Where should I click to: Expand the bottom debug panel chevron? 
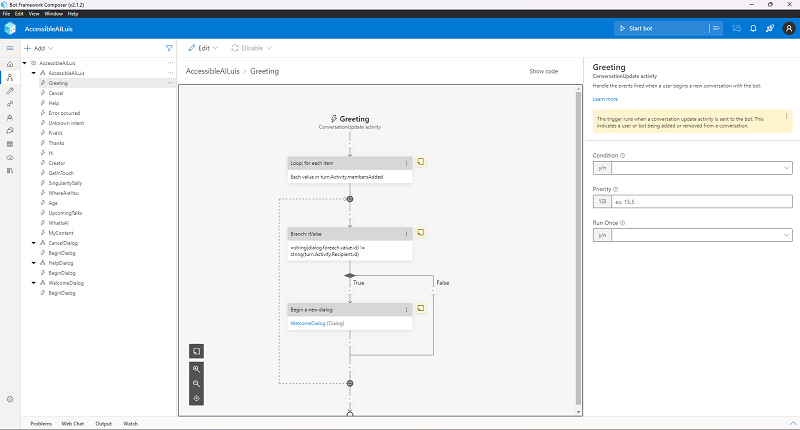(x=793, y=423)
